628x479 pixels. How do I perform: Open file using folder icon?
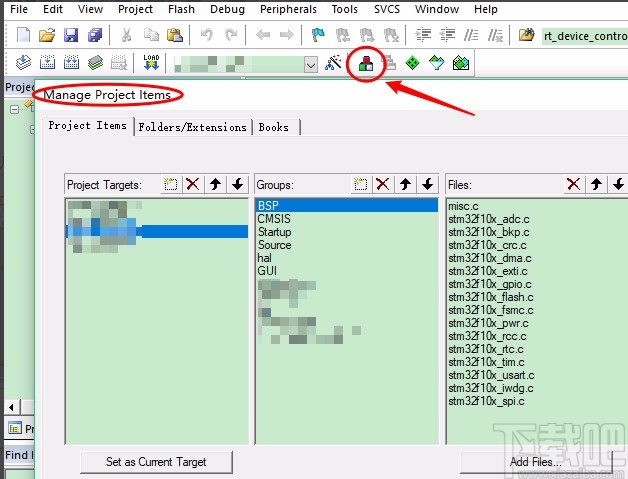point(47,35)
